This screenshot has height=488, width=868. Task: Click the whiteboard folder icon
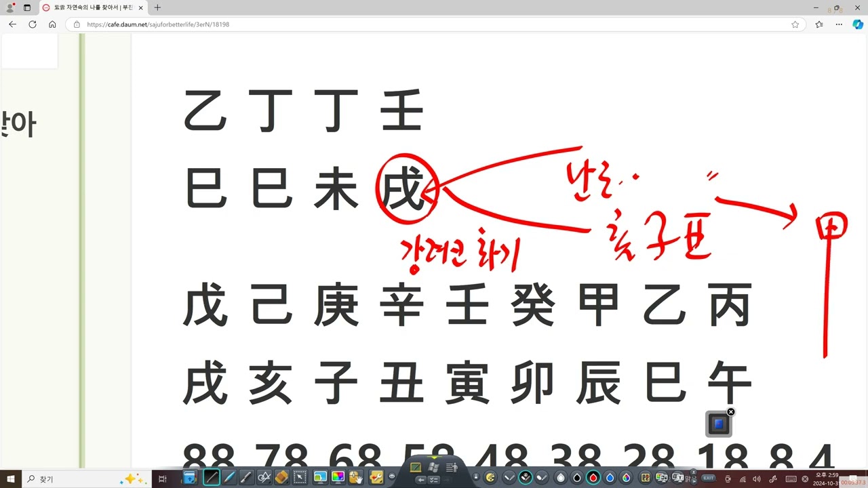point(190,478)
